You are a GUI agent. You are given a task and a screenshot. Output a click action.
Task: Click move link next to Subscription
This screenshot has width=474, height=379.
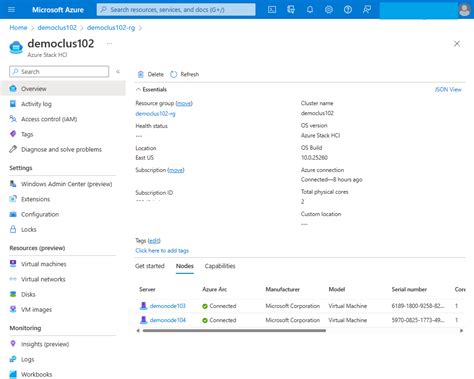[176, 170]
